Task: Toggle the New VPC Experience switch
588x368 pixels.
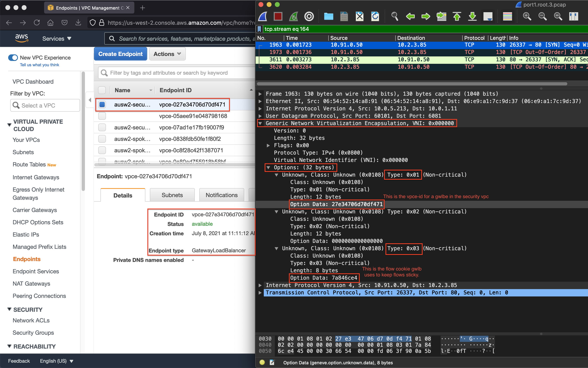Action: pyautogui.click(x=13, y=58)
